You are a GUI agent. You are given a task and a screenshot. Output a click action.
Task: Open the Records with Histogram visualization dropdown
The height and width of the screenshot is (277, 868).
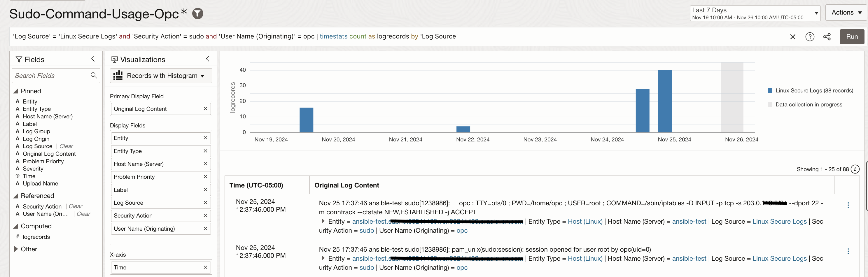(161, 76)
